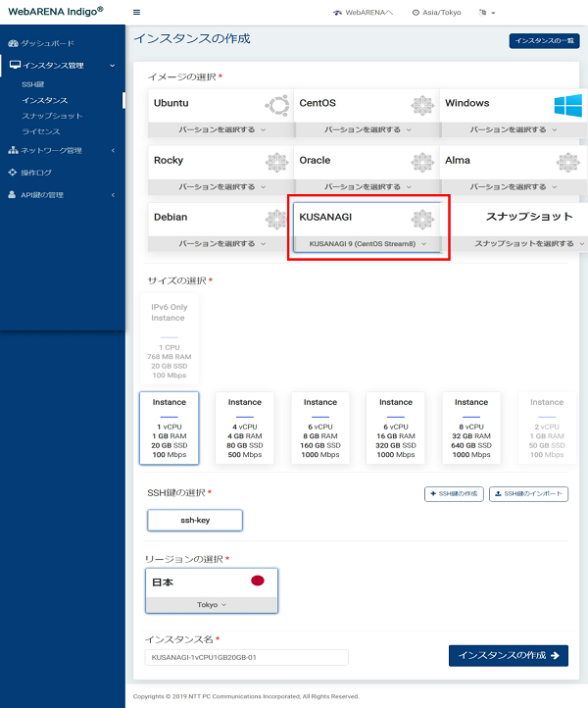Image resolution: width=588 pixels, height=708 pixels.
Task: Choose the 8 vCPU 32 GB RAM instance
Action: [470, 428]
